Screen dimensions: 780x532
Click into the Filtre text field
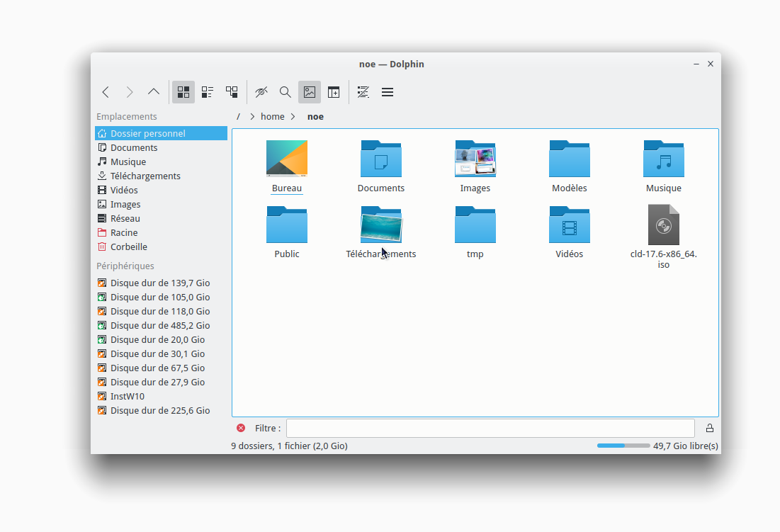490,428
